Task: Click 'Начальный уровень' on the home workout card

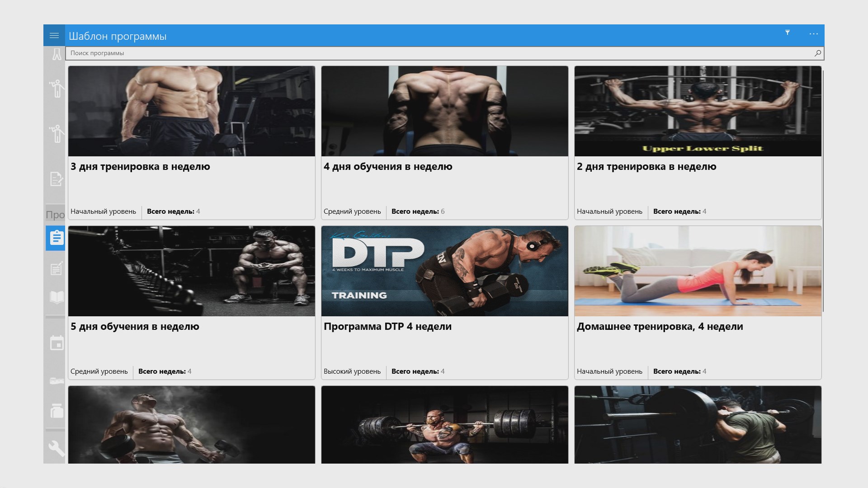Action: (x=609, y=371)
